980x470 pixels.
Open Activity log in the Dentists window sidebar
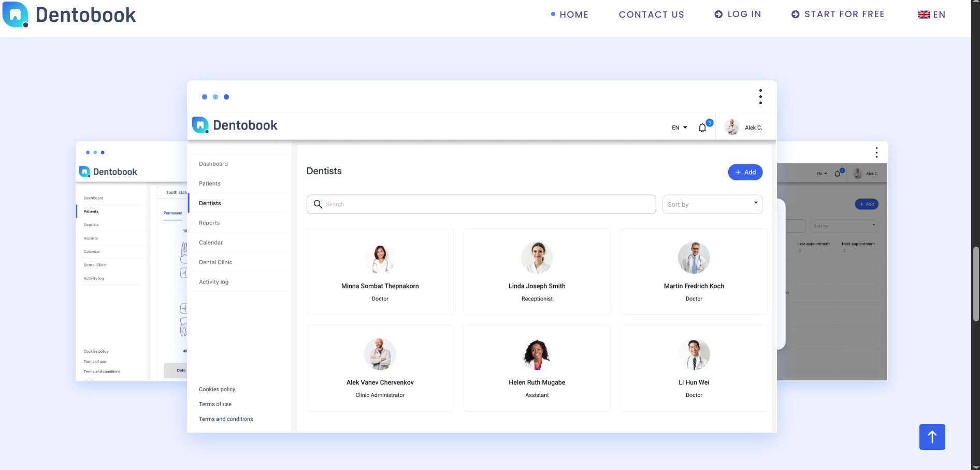(x=214, y=282)
